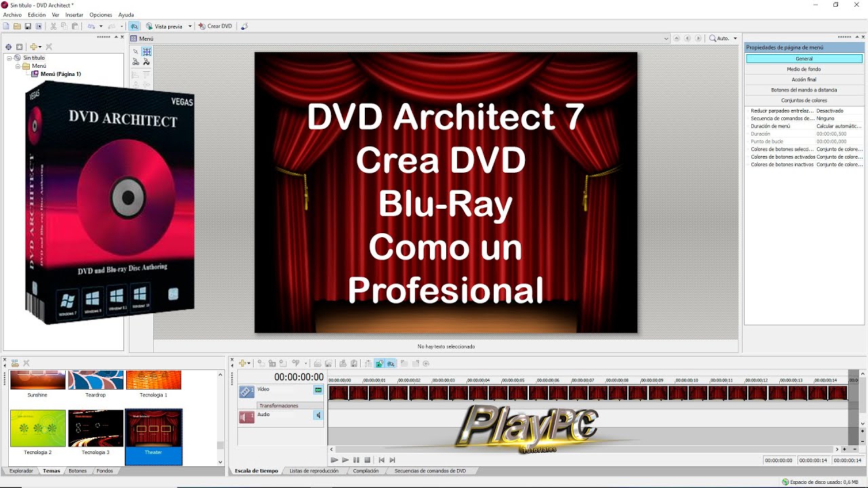Image resolution: width=868 pixels, height=488 pixels.
Task: Open the undo history dropdown arrow
Action: (x=101, y=26)
